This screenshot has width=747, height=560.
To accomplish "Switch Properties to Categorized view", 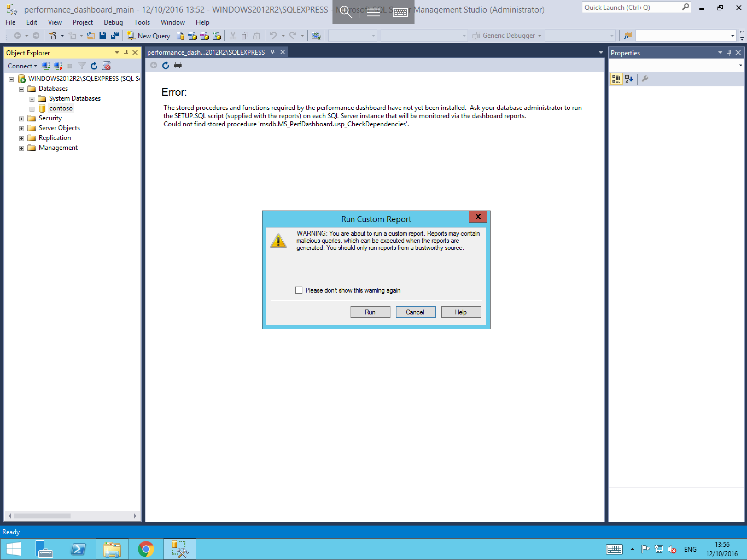I will 616,79.
